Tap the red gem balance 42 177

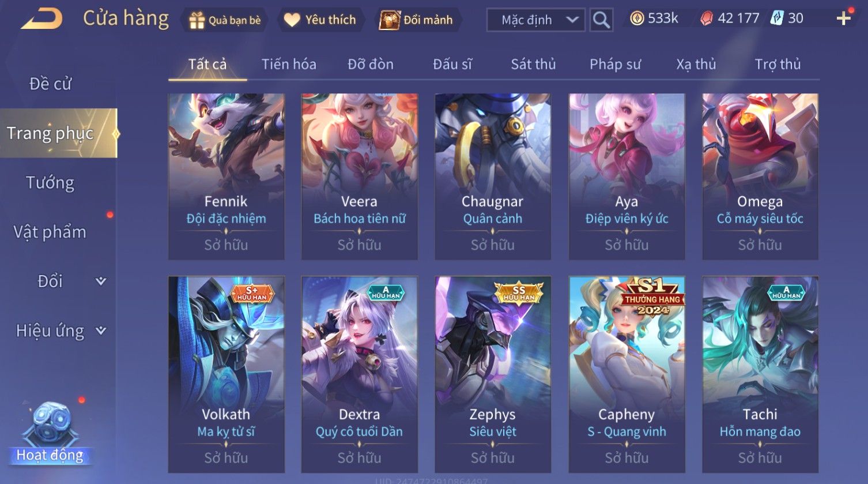pos(730,18)
